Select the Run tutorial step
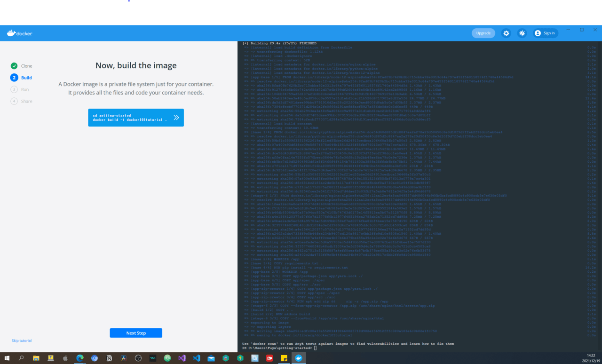The height and width of the screenshot is (364, 602). (x=20, y=89)
